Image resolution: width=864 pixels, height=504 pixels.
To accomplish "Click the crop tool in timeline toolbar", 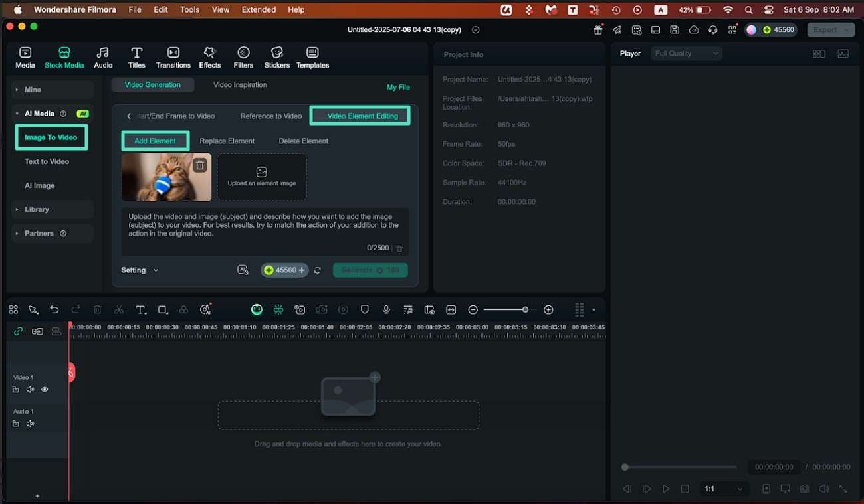I will (x=163, y=309).
